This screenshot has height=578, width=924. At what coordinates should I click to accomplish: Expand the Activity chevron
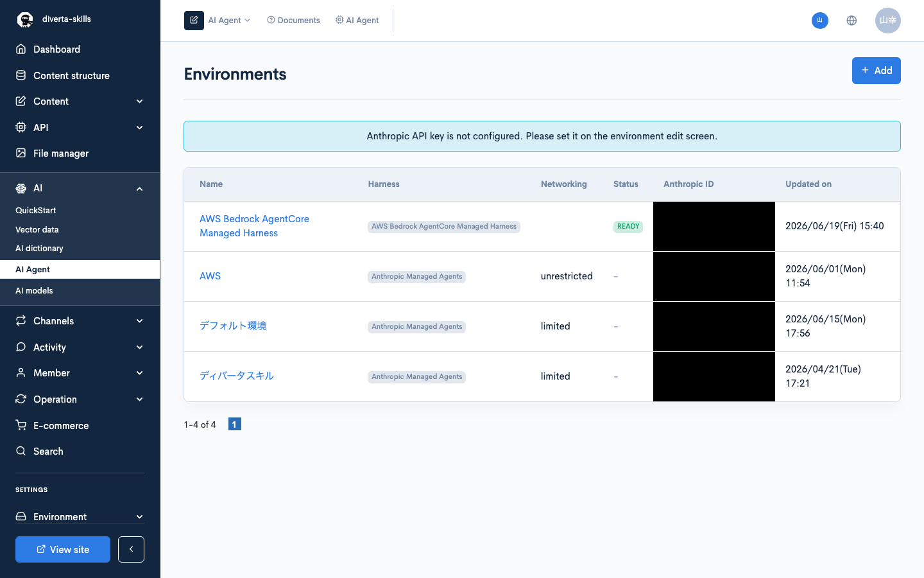(140, 347)
